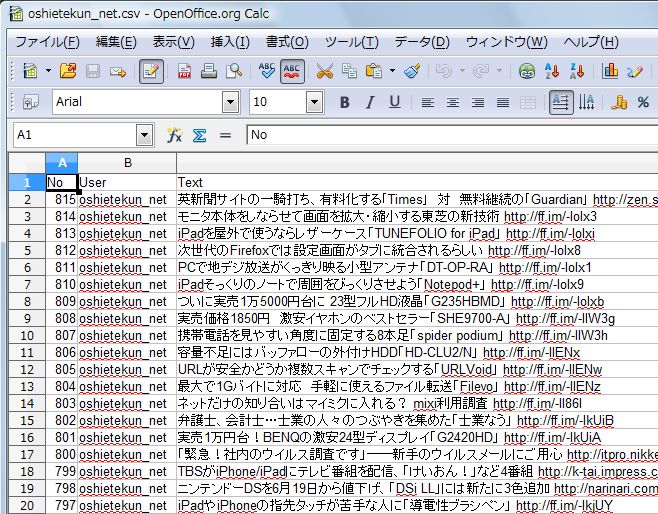Click the Percent number format icon
Screen dimensions: 658x514
643,102
